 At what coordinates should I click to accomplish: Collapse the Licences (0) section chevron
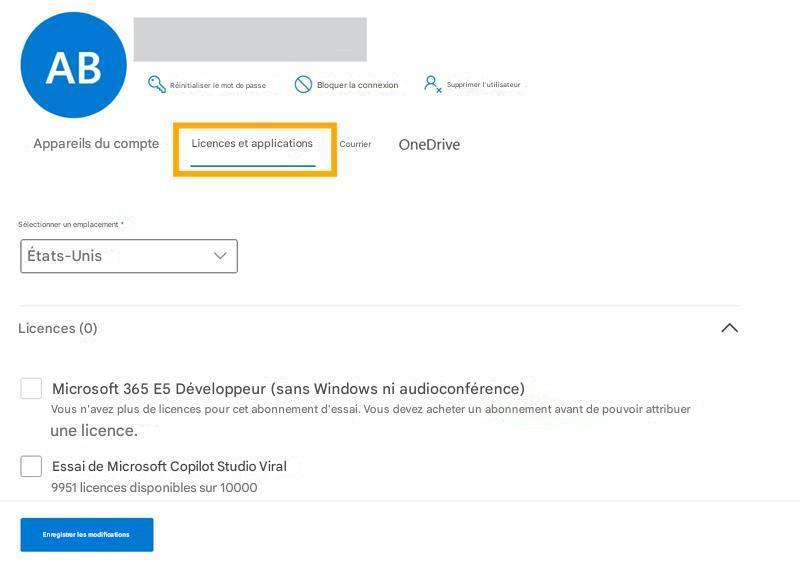point(730,328)
